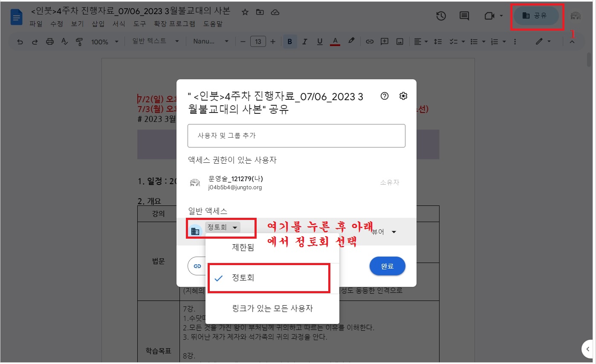Click the Google Docs home icon
Screen dimensions: 596x364
pos(16,17)
